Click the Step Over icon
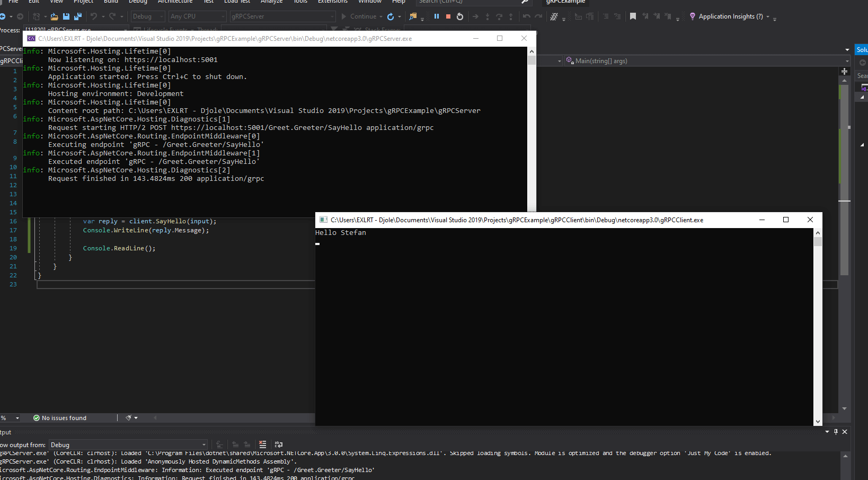Screen dimensions: 868x480 tap(499, 16)
